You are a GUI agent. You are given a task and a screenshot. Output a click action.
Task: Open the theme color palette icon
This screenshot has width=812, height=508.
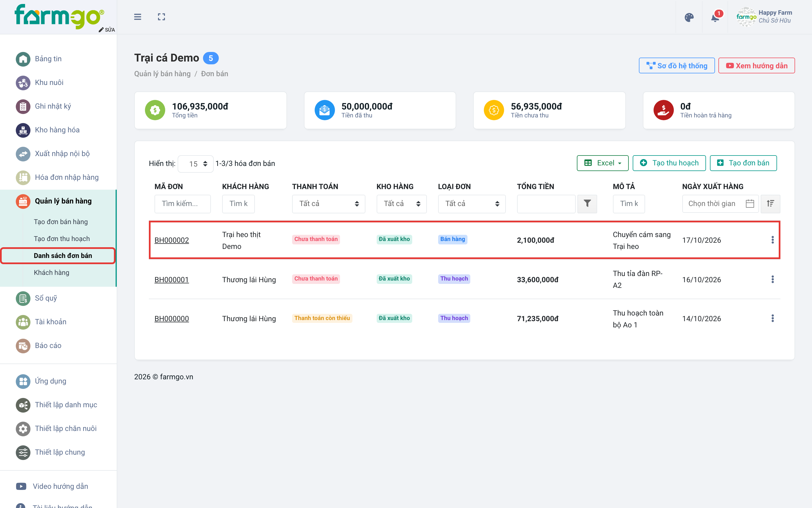(689, 17)
